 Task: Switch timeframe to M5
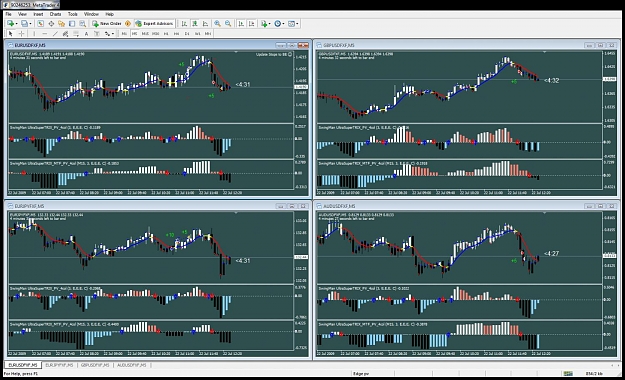[x=134, y=33]
